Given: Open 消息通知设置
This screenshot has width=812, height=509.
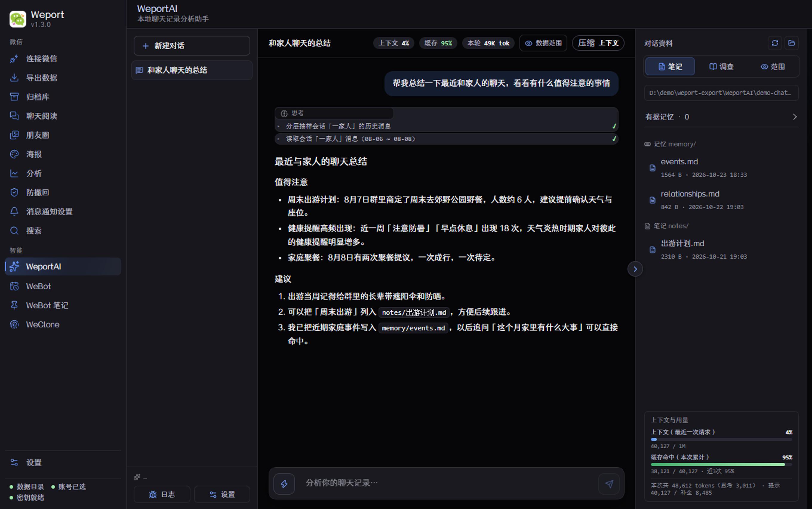Looking at the screenshot, I should coord(63,212).
